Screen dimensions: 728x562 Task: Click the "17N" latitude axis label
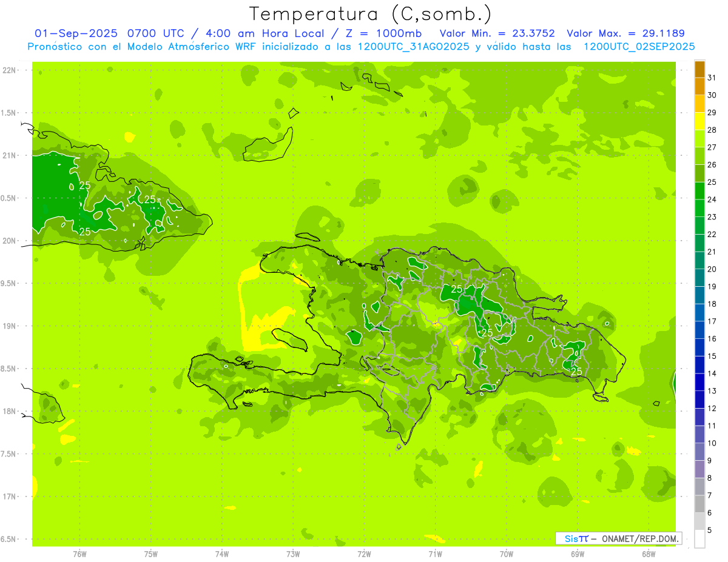click(10, 497)
